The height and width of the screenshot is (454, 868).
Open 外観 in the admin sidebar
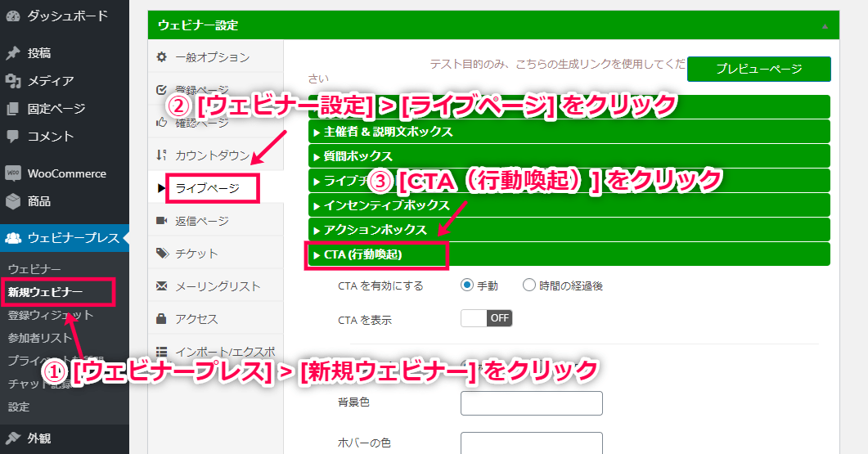64,438
